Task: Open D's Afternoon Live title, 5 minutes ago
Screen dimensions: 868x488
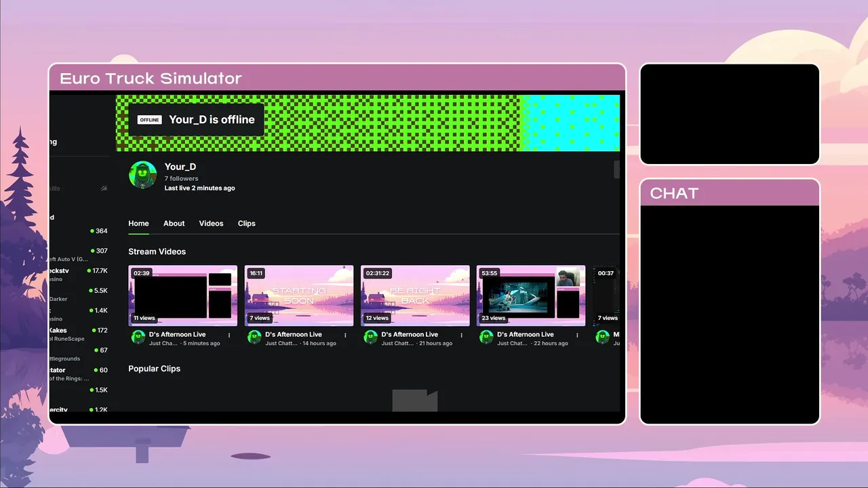Action: [x=177, y=335]
